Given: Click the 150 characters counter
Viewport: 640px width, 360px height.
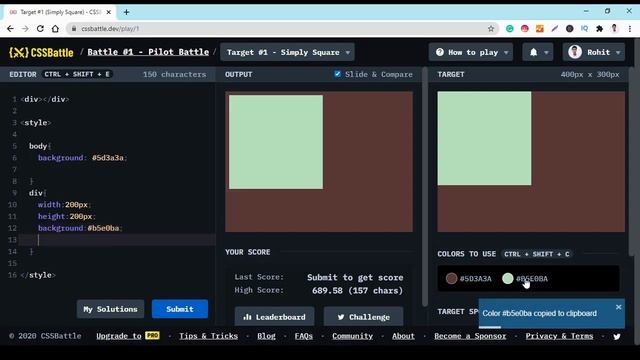Looking at the screenshot, I should pos(174,74).
